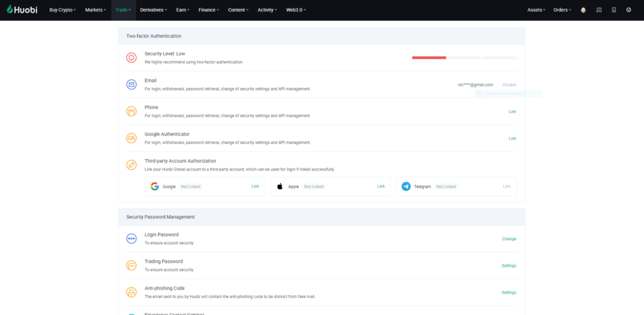Click the globe language icon

pyautogui.click(x=628, y=10)
